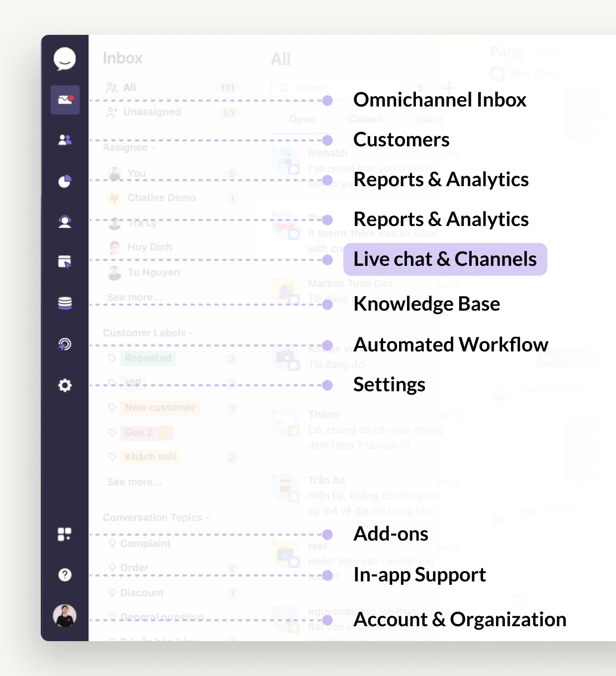
Task: Open the Automated Workflow icon
Action: [x=65, y=344]
